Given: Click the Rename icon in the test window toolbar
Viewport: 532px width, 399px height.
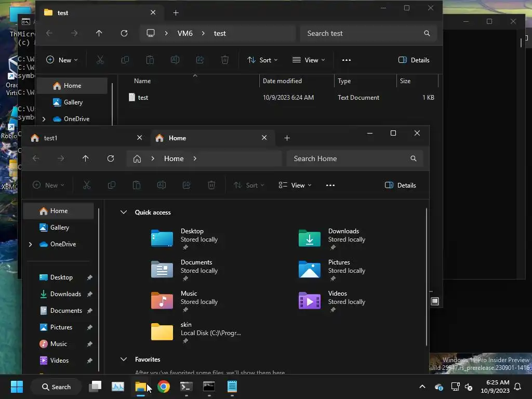Looking at the screenshot, I should coord(175,60).
